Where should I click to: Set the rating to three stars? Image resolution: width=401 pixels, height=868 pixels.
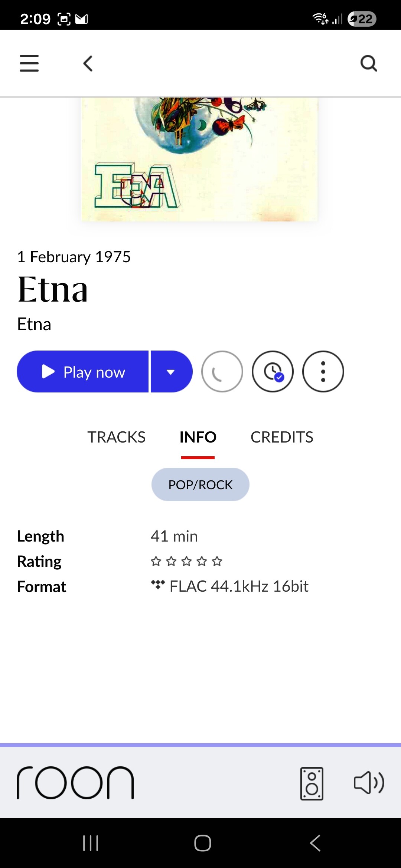pos(186,561)
